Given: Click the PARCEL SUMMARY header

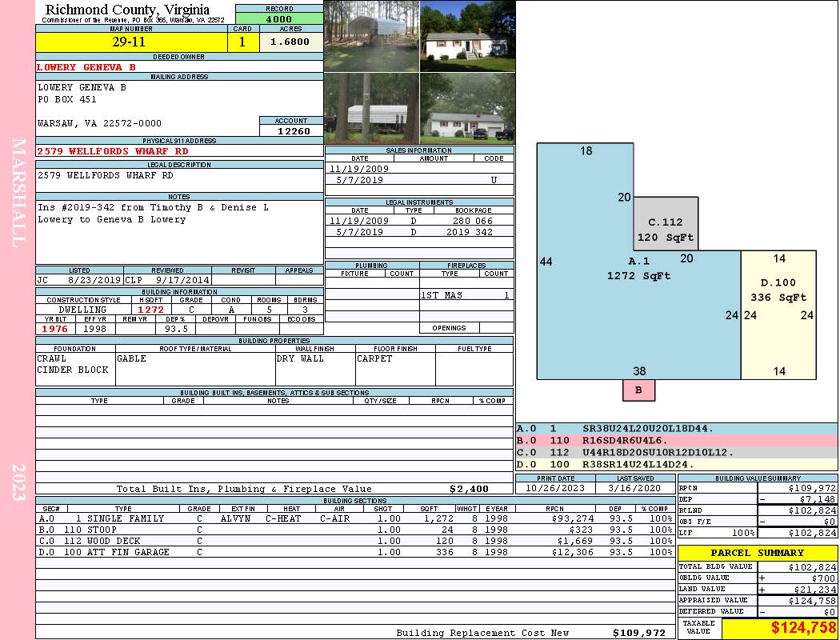Looking at the screenshot, I should click(757, 552).
